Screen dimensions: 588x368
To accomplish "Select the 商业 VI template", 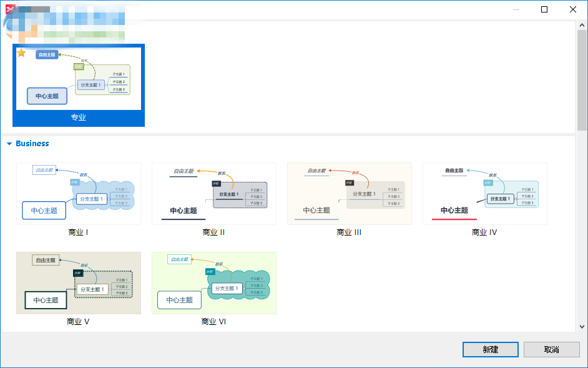I will [x=213, y=283].
